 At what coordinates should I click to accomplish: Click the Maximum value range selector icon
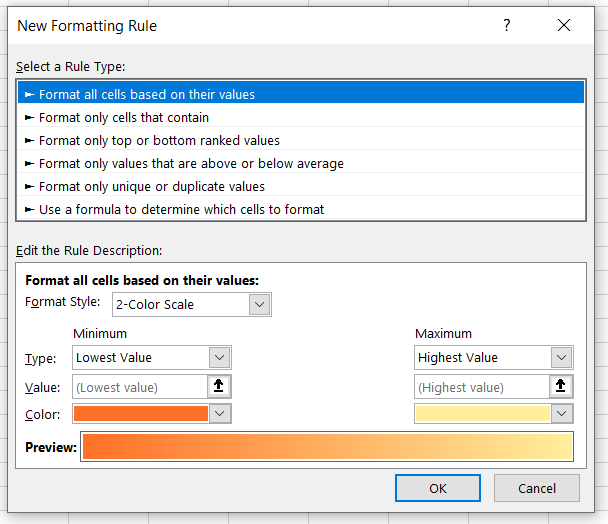562,387
